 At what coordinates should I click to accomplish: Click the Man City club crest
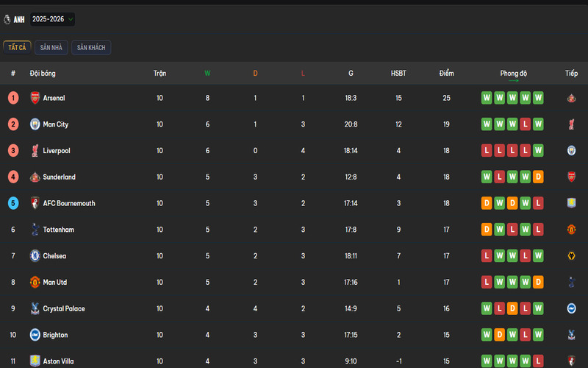pyautogui.click(x=35, y=124)
